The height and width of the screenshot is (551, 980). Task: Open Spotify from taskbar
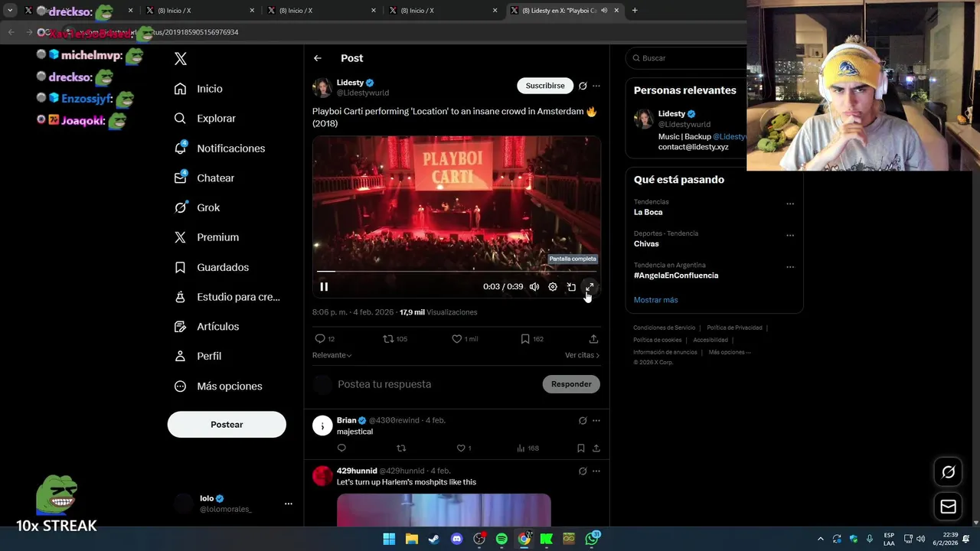pyautogui.click(x=501, y=540)
